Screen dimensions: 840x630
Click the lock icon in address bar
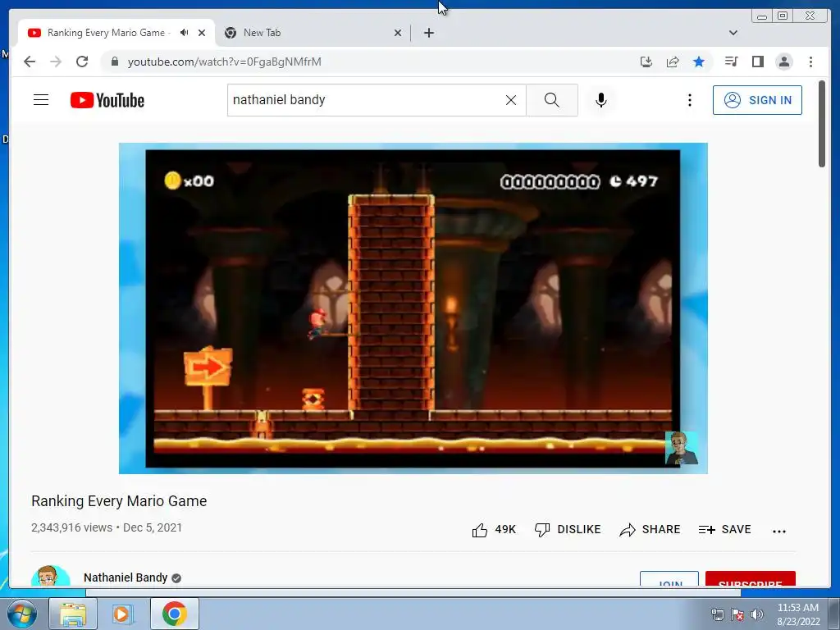pos(114,62)
